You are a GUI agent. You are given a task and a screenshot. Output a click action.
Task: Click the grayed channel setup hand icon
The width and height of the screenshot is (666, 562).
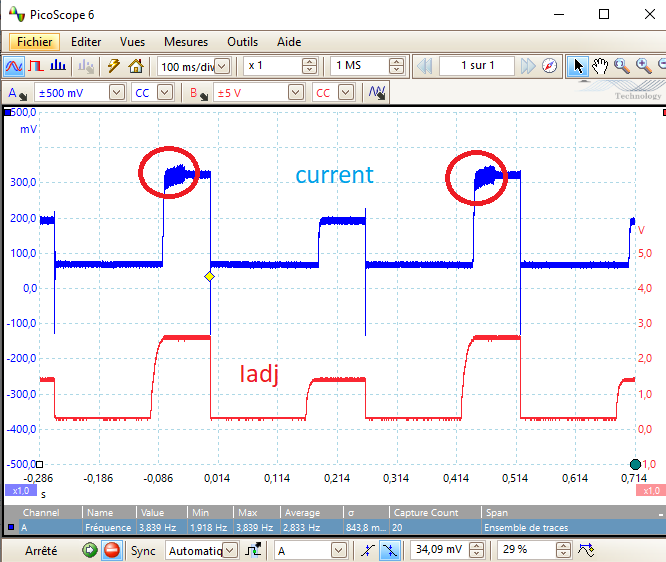[86, 66]
